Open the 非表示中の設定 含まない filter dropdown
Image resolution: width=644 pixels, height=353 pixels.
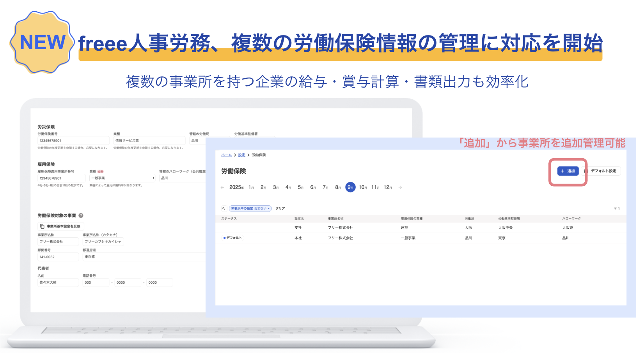click(250, 208)
